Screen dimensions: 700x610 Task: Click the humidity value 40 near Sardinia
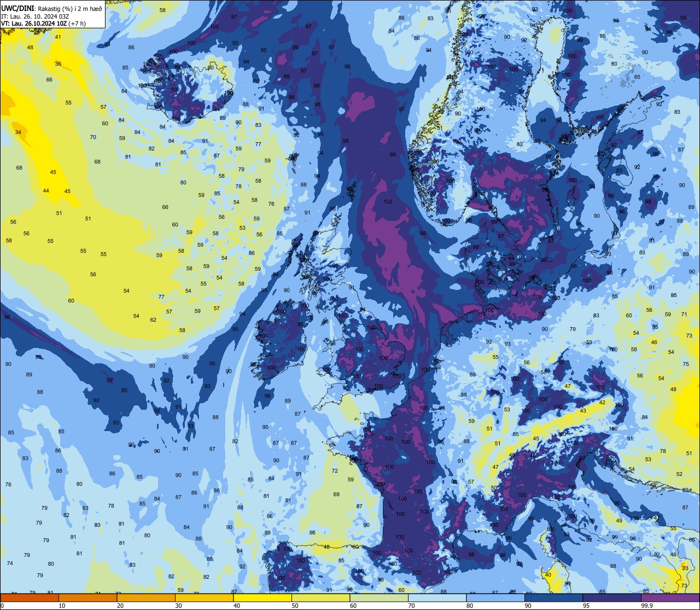point(548,574)
